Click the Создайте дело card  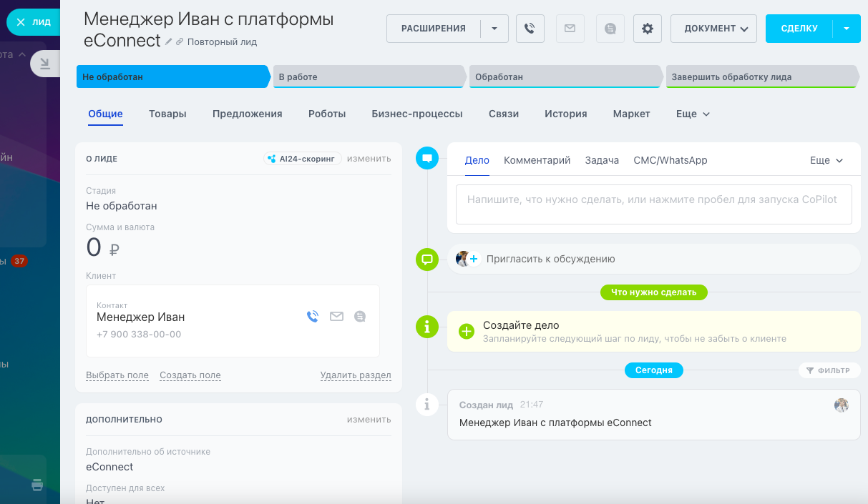654,331
